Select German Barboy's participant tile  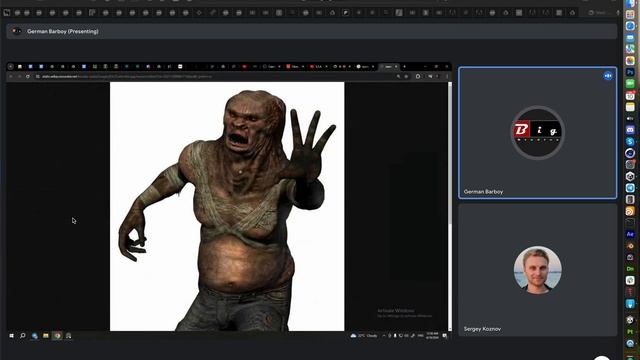pos(538,133)
